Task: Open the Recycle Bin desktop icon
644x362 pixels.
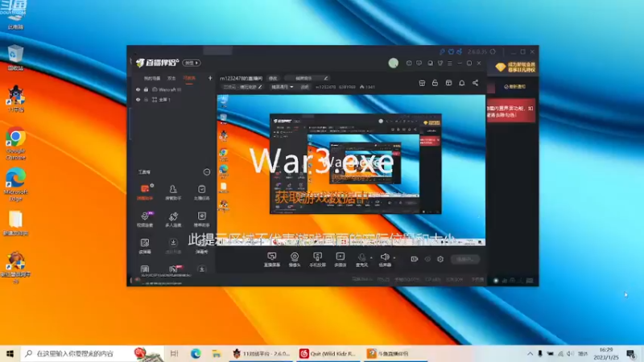Action: pyautogui.click(x=15, y=57)
